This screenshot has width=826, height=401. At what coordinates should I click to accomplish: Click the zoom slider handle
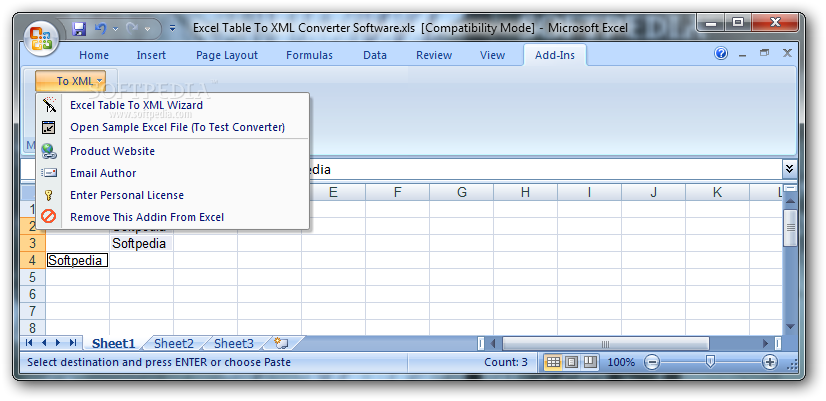coord(711,361)
